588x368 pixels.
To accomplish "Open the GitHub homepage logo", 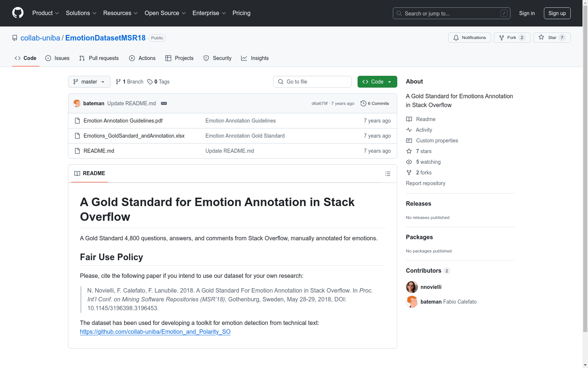I will (18, 13).
